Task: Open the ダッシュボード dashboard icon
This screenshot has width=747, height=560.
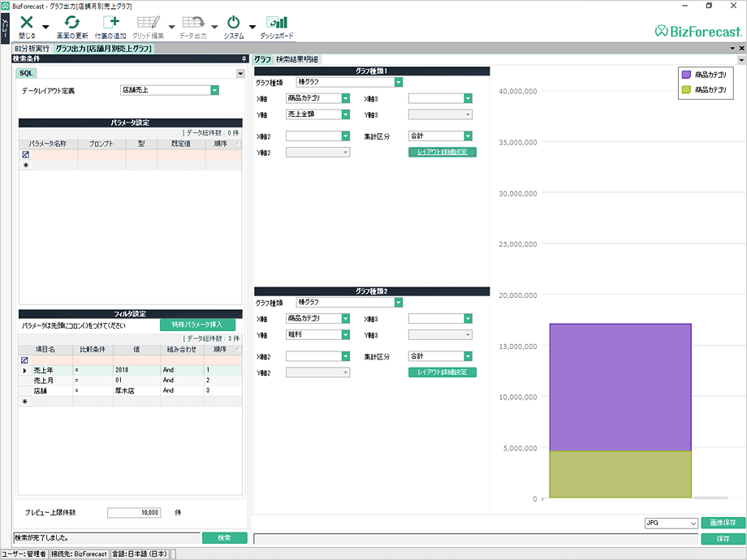Action: pyautogui.click(x=276, y=22)
